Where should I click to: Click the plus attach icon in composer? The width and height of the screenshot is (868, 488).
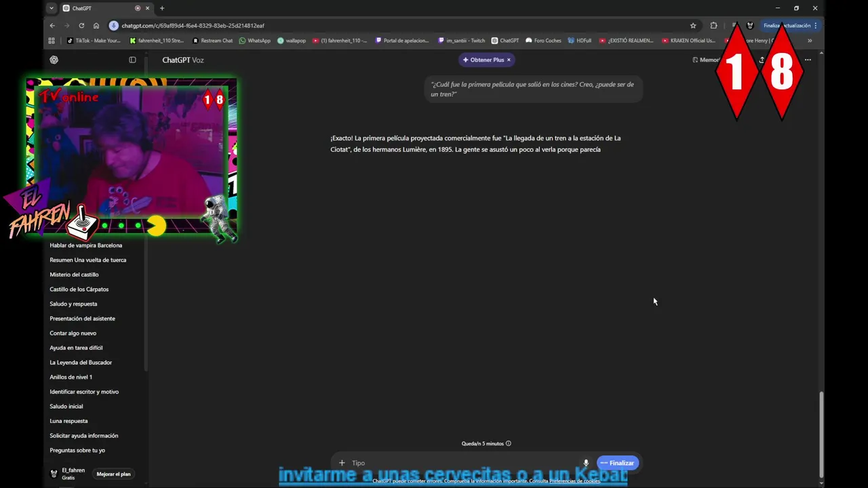click(342, 463)
